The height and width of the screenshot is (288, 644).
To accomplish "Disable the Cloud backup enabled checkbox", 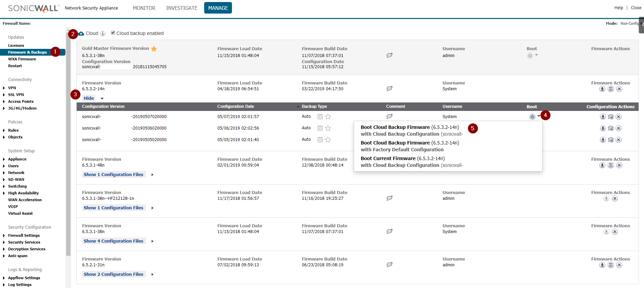I will click(x=113, y=33).
